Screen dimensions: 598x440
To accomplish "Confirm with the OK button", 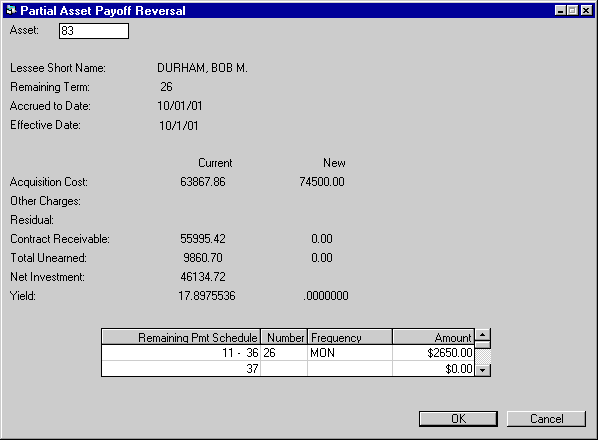I will (x=458, y=419).
